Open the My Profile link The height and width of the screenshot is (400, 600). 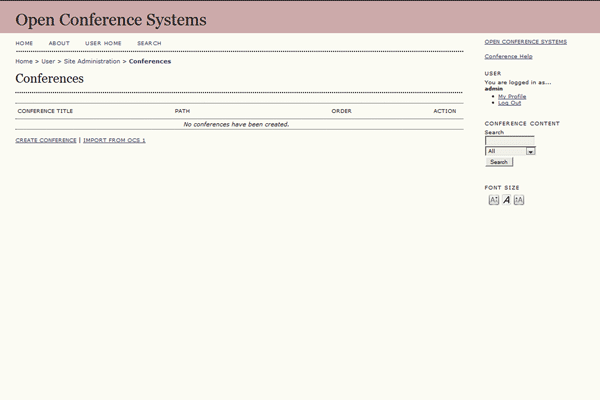(512, 96)
